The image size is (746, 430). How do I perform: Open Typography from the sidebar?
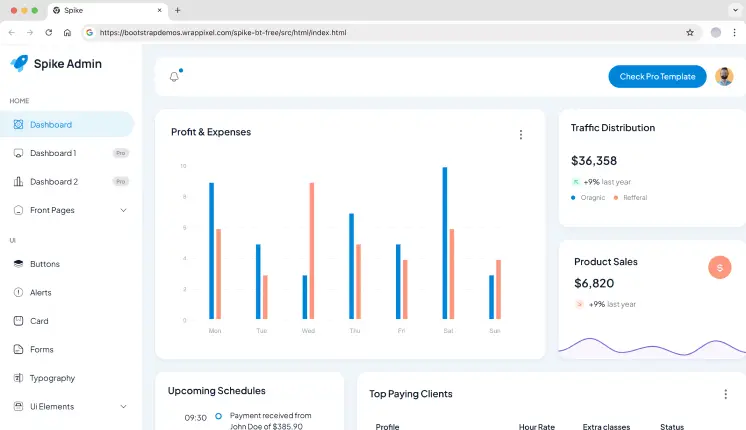pyautogui.click(x=52, y=378)
